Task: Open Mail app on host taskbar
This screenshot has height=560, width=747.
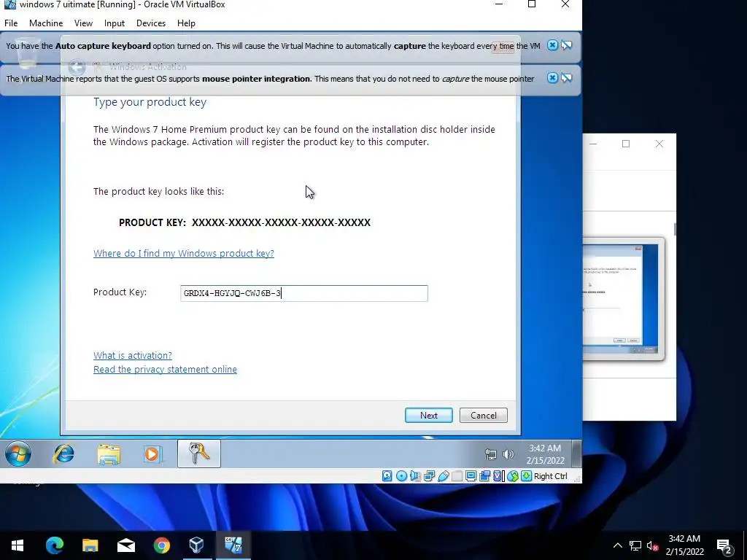Action: coord(125,545)
